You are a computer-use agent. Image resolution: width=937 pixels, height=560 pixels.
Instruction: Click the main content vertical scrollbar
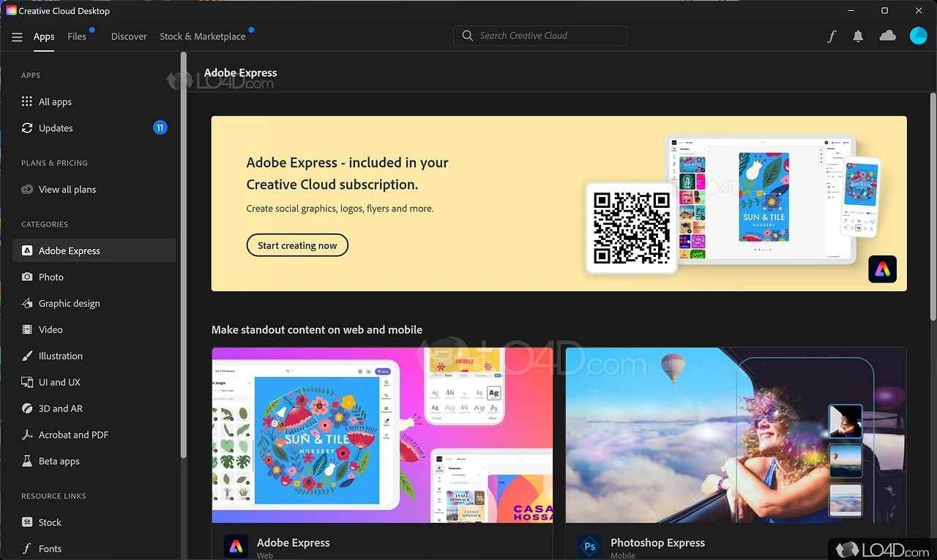coord(932,206)
